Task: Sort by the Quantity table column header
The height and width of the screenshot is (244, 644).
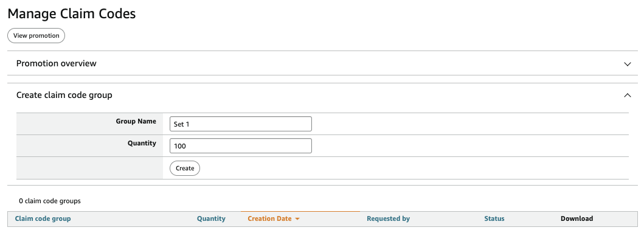Action: [211, 218]
